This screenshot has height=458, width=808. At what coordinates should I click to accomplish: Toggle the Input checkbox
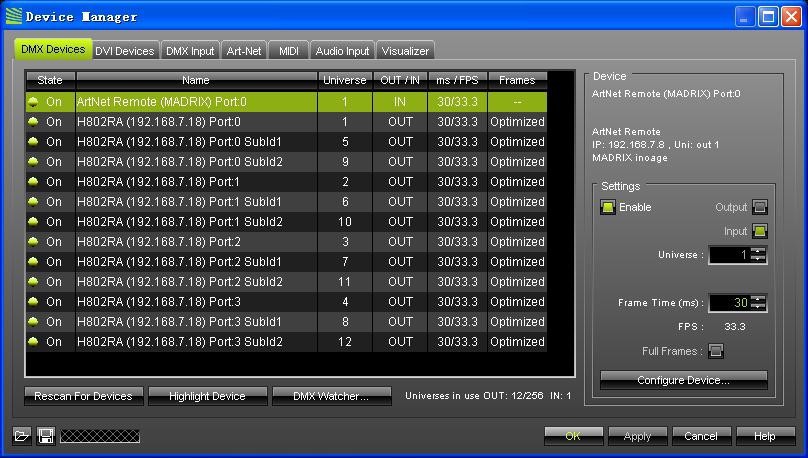tap(760, 231)
